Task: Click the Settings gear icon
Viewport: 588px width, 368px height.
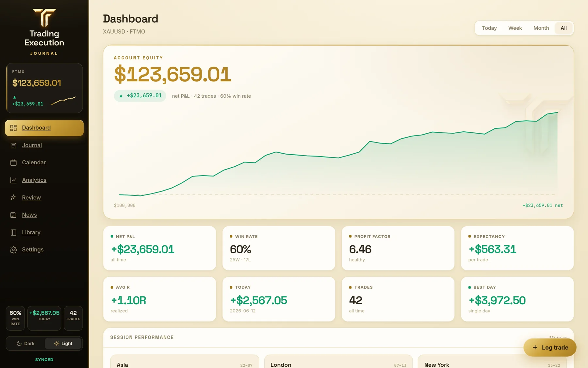Action: pos(13,250)
